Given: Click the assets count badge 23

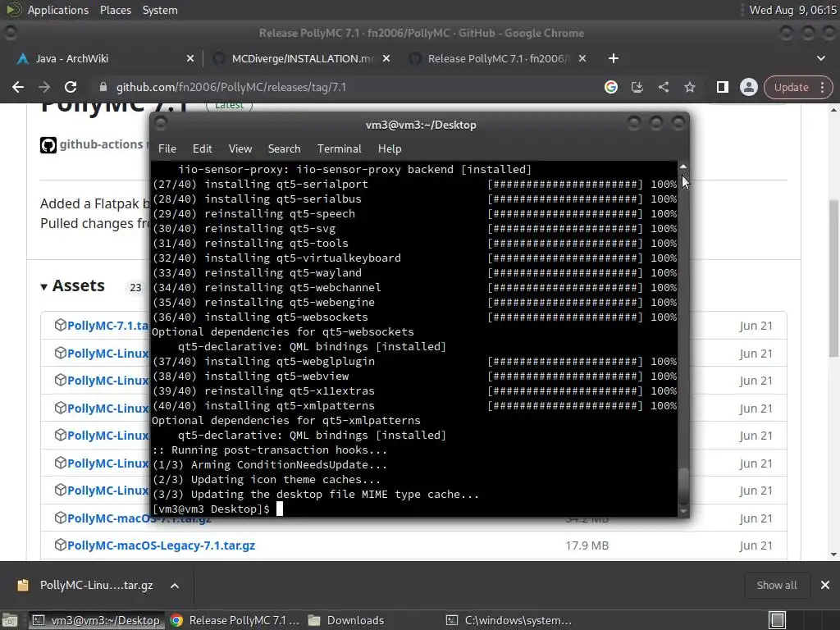Looking at the screenshot, I should click(135, 288).
